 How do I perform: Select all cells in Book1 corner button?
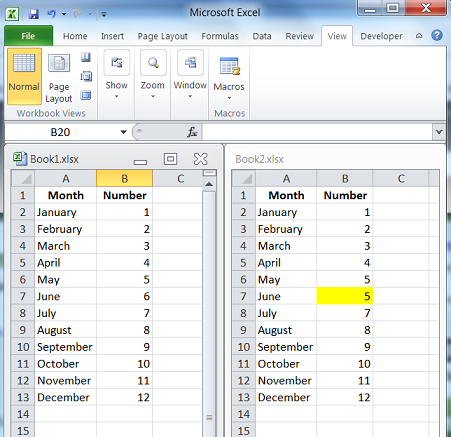23,179
